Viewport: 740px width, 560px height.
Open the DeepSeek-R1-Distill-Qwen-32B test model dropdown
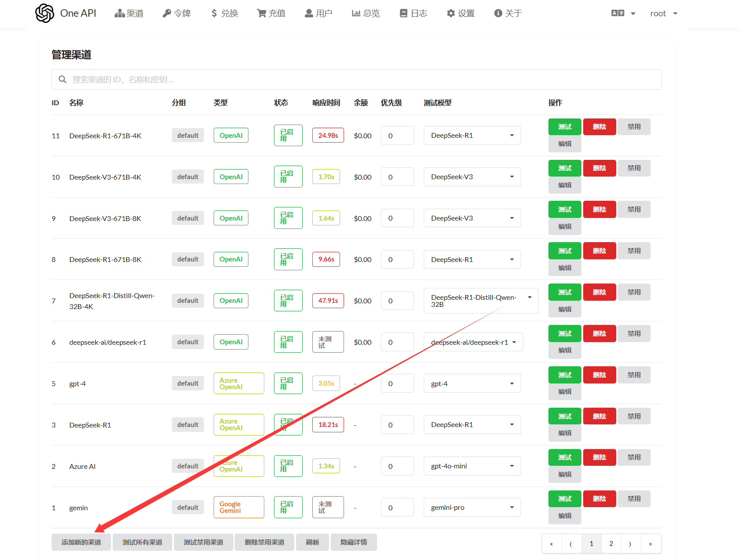click(x=481, y=301)
